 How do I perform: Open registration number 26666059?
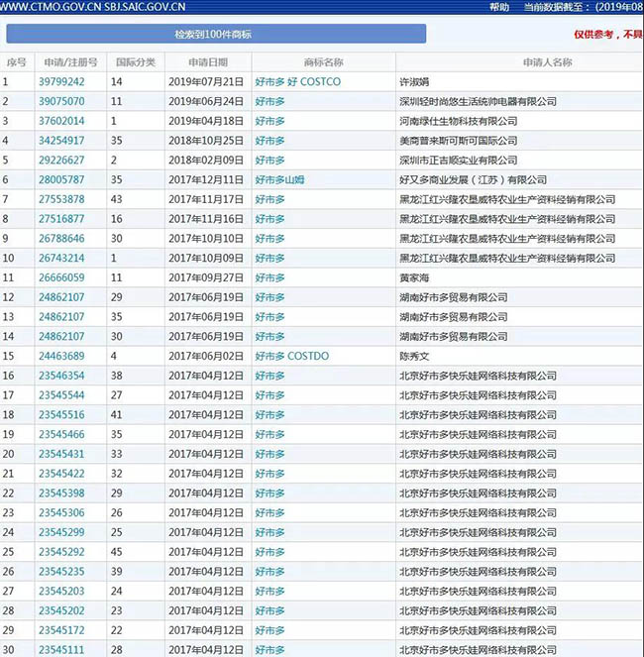[61, 277]
